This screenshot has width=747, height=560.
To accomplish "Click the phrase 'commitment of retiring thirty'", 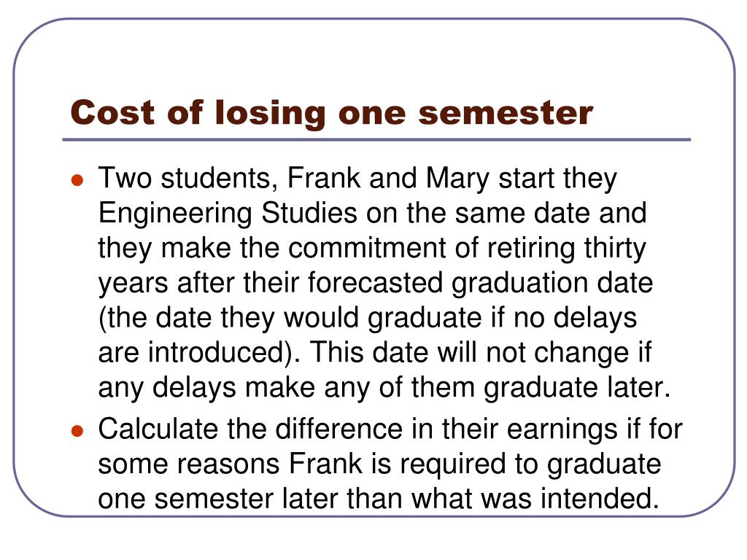I will click(x=468, y=249).
